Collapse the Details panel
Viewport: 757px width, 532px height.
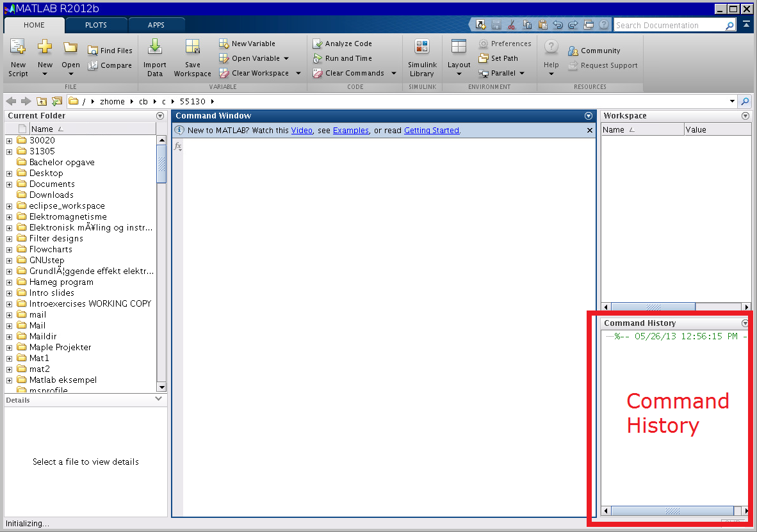pos(158,399)
